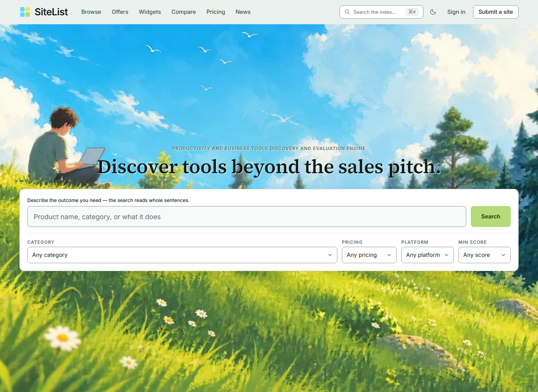Click the MIN SCORE field label
Viewport: 538px width, 392px height.
[473, 242]
